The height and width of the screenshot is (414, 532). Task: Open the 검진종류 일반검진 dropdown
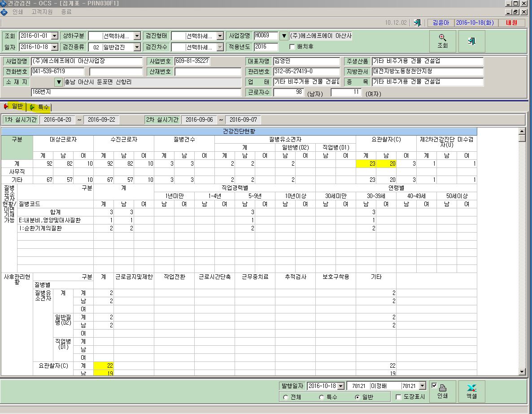tap(137, 47)
